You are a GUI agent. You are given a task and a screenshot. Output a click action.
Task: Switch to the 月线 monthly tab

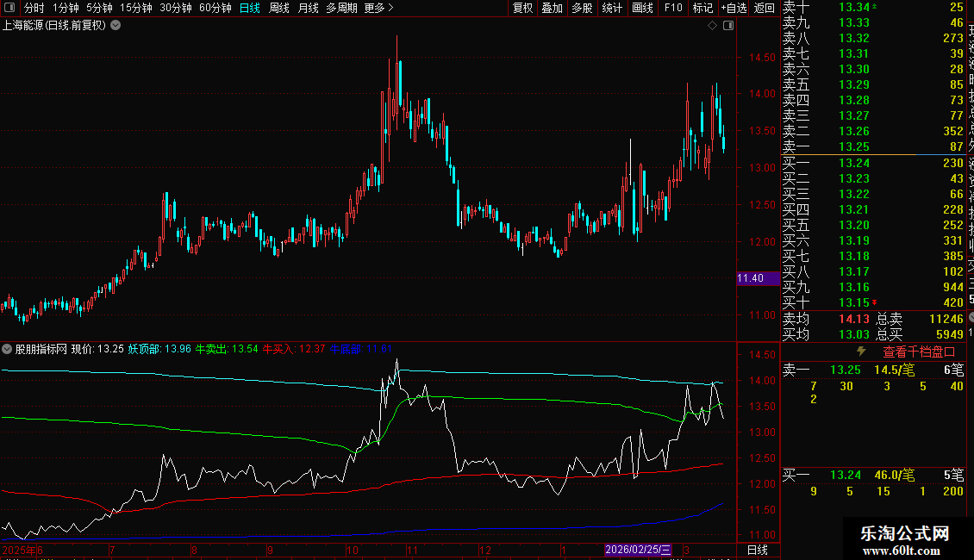[308, 8]
